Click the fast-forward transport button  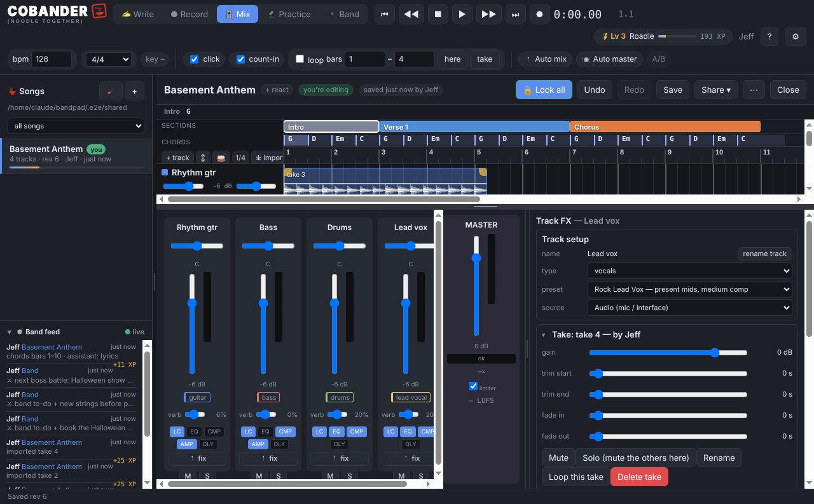488,14
